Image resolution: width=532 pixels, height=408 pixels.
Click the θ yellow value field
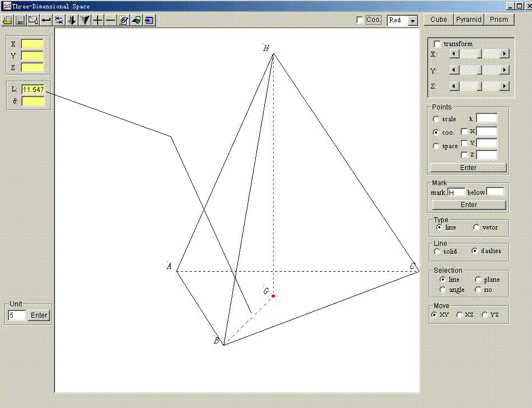[33, 101]
